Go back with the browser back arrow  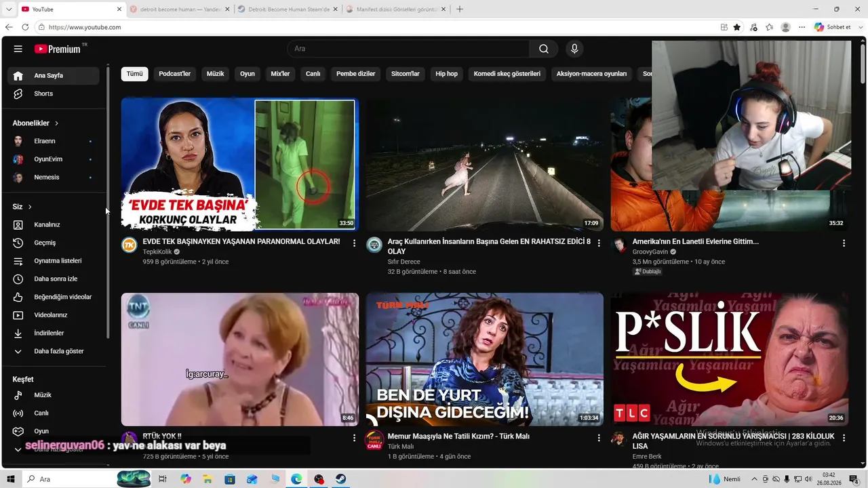[9, 27]
